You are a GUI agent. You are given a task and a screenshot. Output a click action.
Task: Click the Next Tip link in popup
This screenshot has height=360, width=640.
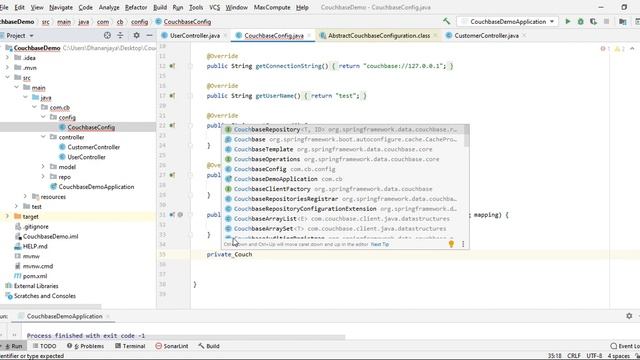(380, 244)
